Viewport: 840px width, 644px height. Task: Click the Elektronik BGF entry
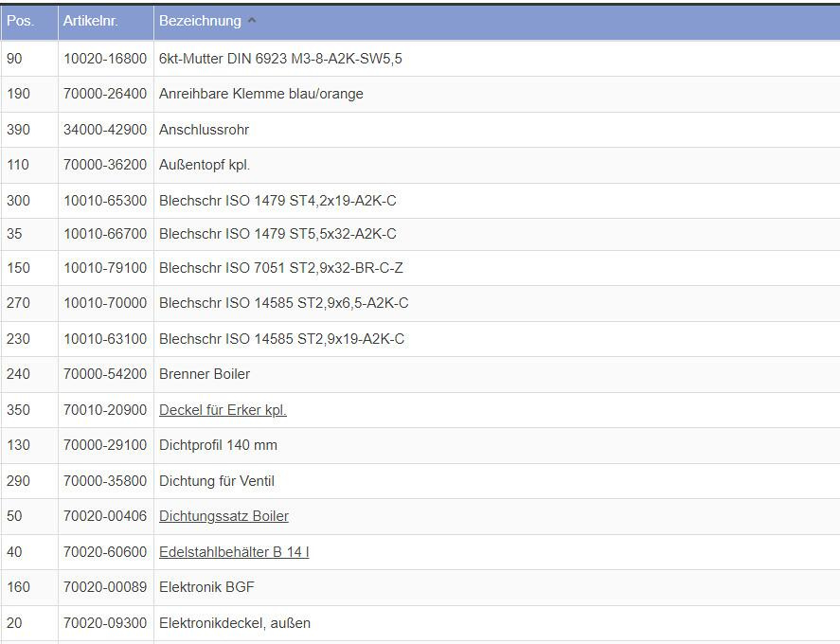pos(206,587)
